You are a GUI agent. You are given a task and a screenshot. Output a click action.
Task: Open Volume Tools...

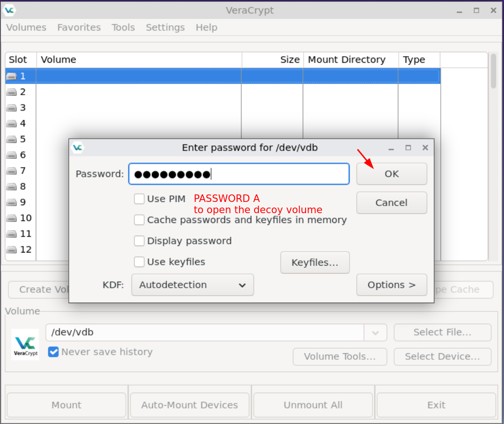[340, 357]
